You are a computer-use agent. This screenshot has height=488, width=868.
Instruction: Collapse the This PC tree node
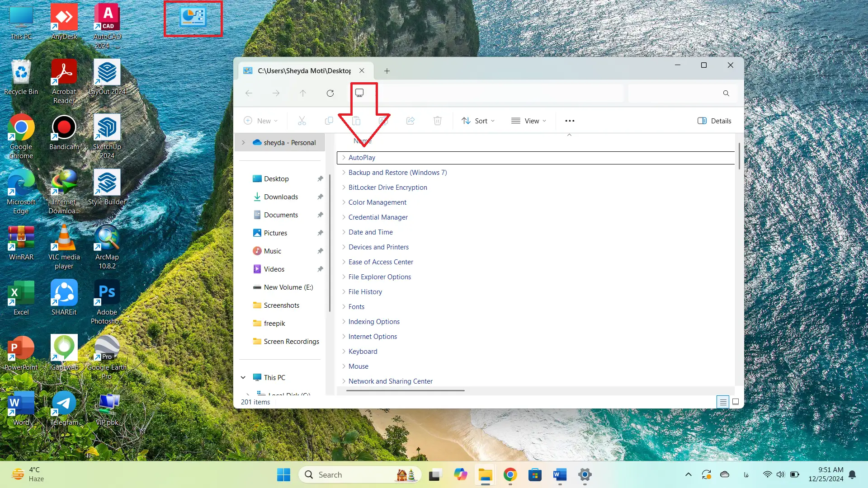click(243, 377)
